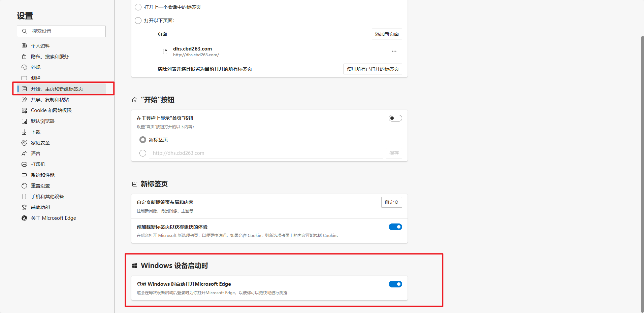Turn off 登录 Windows 时自动打开Microsoft Edge
The image size is (644, 313).
(395, 284)
